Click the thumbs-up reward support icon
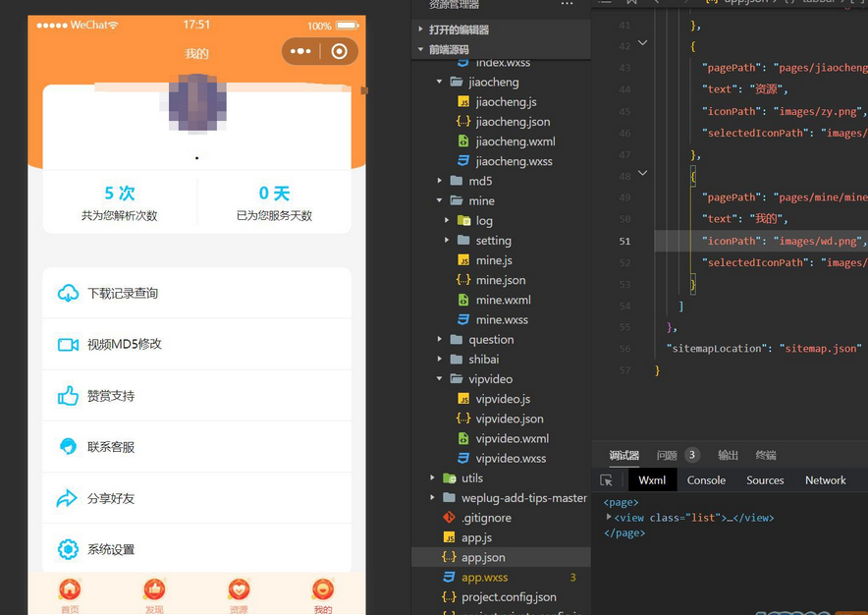This screenshot has width=868, height=615. tap(68, 396)
